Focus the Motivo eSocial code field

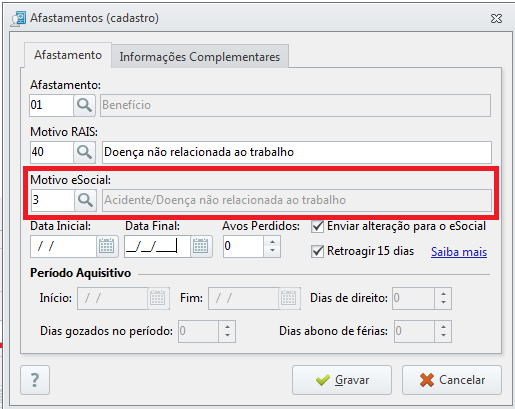pos(52,200)
